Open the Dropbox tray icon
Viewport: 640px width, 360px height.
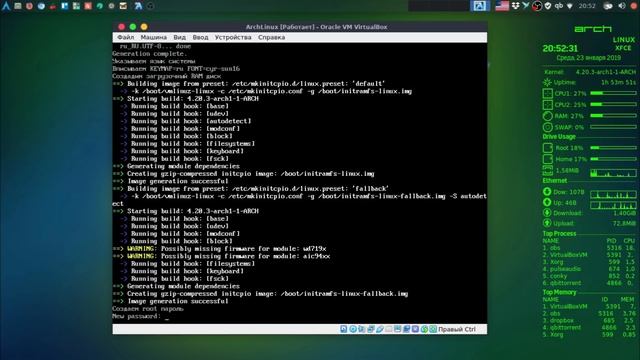pos(515,6)
